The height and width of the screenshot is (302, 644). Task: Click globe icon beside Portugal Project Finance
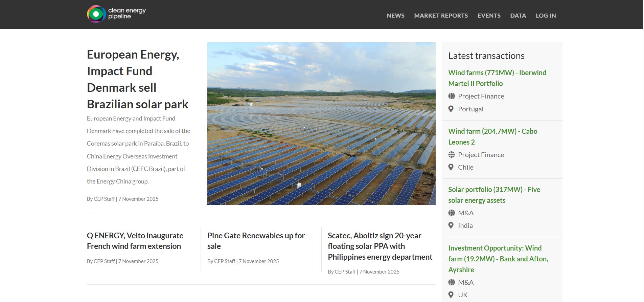[x=452, y=96]
